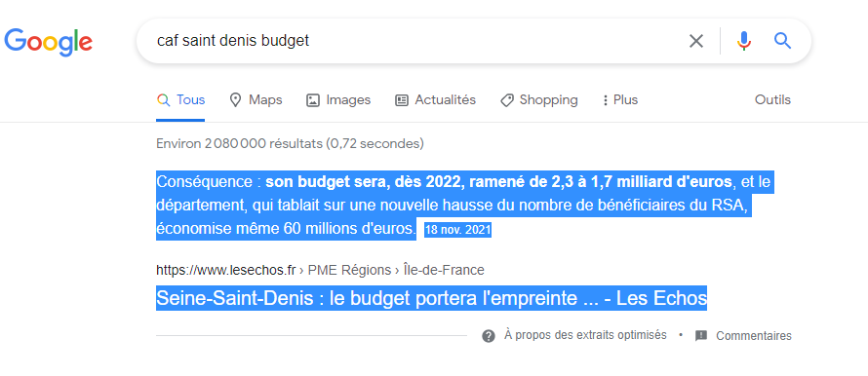Open the Plus more options menu

click(x=620, y=100)
